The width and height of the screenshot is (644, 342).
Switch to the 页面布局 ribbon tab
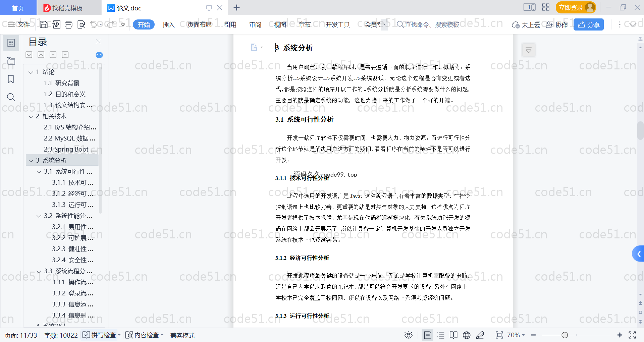coord(199,24)
